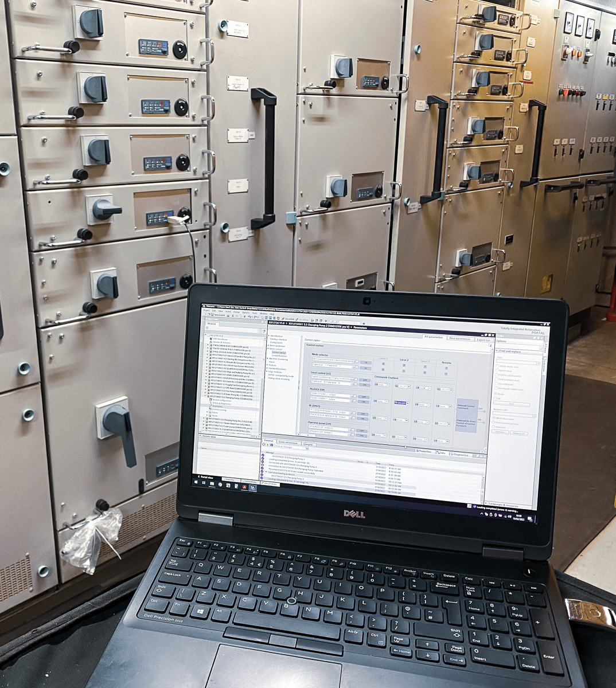The image size is (616, 688).
Task: Open Adobe Acrobat from the taskbar
Action: point(244,487)
